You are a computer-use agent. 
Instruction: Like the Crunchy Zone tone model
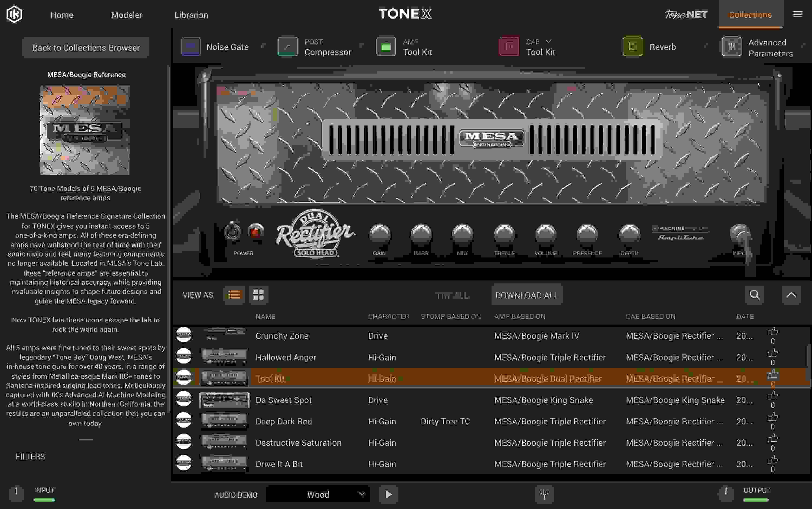pyautogui.click(x=773, y=332)
